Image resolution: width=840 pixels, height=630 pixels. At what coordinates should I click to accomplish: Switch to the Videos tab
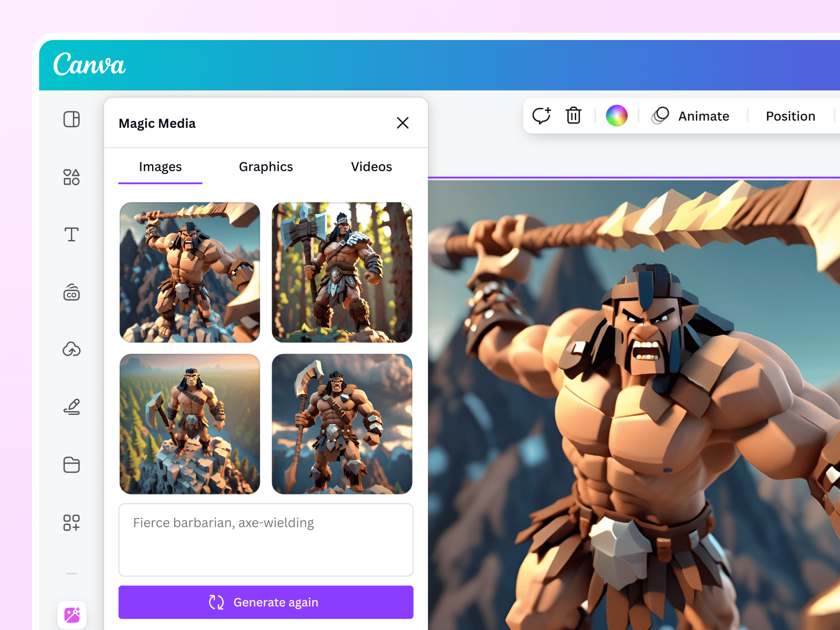click(371, 166)
